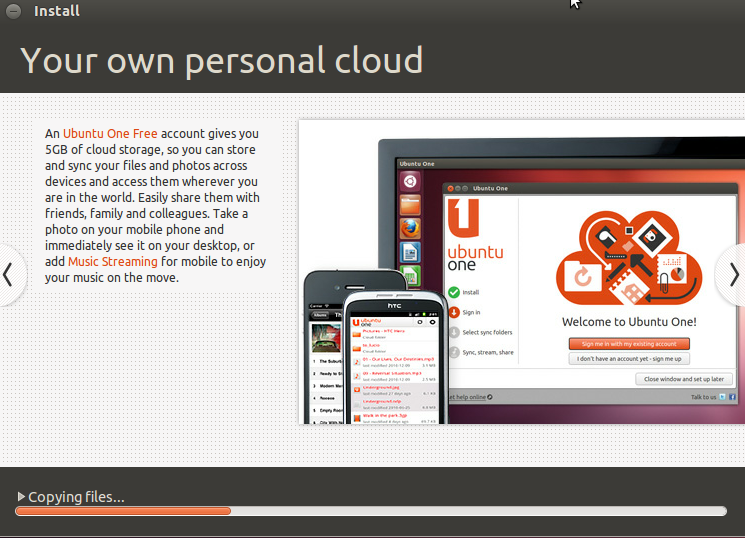The image size is (745, 538).
Task: Click the LibreOffice Writer icon in slideshow image
Action: (410, 252)
